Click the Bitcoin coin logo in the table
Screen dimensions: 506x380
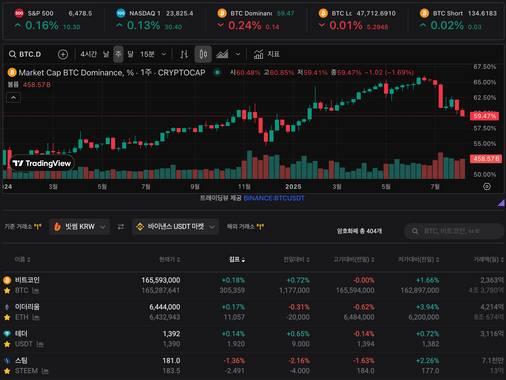7,280
